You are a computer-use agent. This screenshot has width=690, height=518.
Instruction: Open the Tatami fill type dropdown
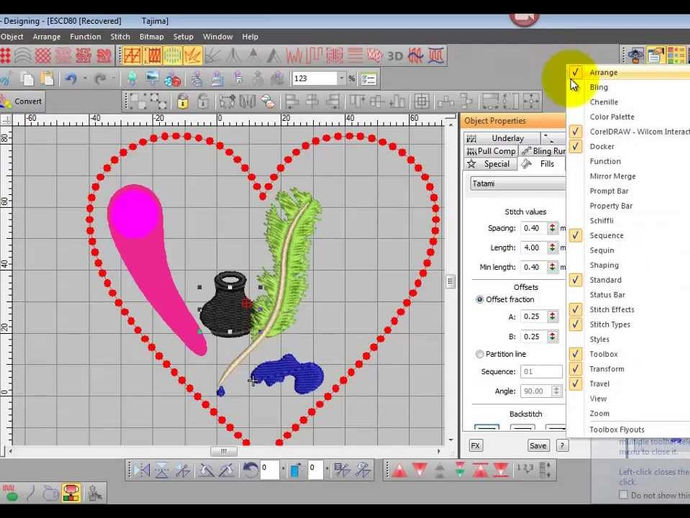518,184
